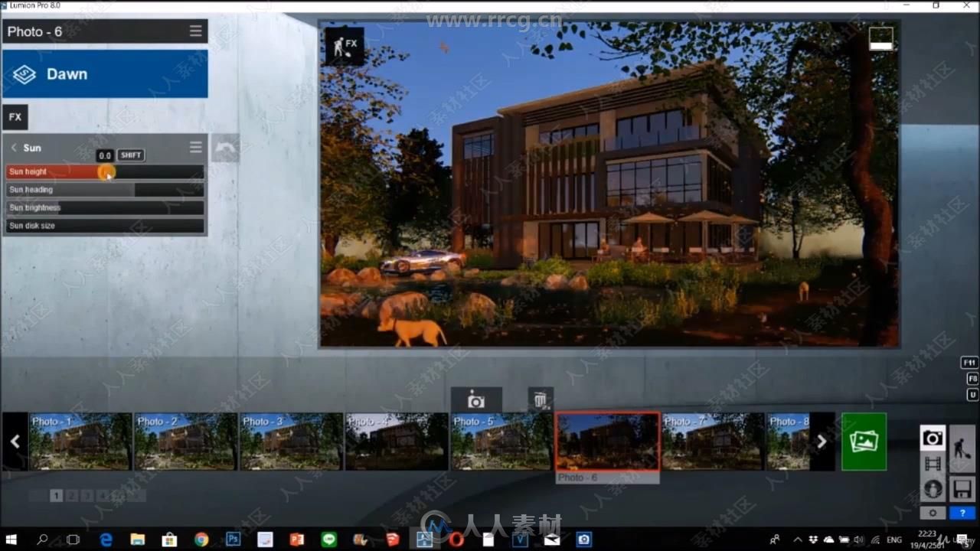Open LINE app from taskbar

pos(329,540)
